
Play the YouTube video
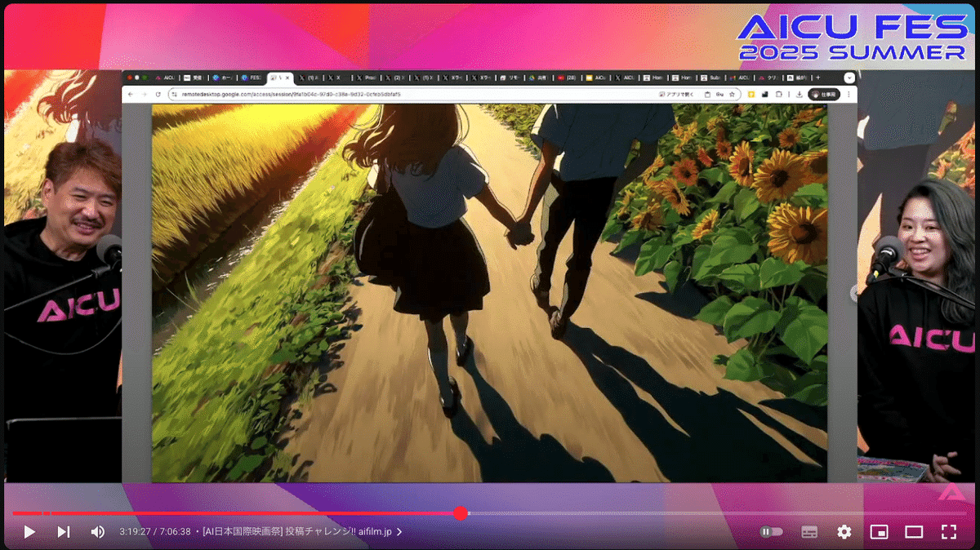pos(29,532)
